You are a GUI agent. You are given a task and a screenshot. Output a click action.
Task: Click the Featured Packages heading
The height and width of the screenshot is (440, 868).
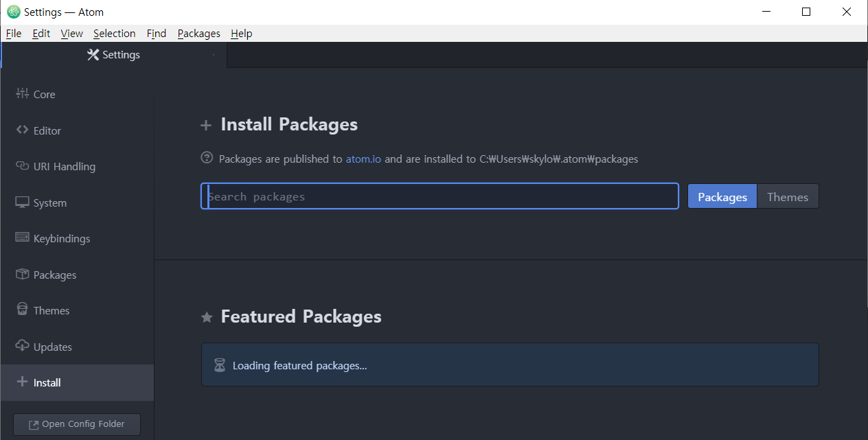tap(301, 316)
